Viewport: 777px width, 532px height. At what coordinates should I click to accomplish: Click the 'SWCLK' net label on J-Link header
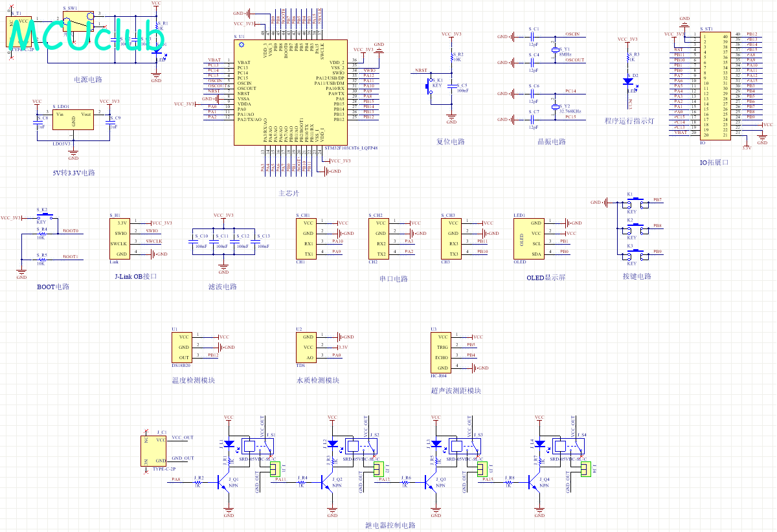[x=153, y=241]
